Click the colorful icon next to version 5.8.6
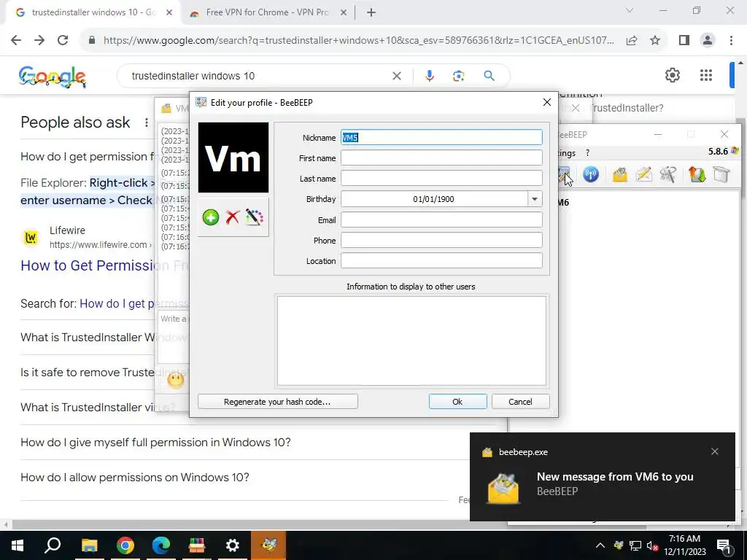This screenshot has width=747, height=560. coord(735,151)
